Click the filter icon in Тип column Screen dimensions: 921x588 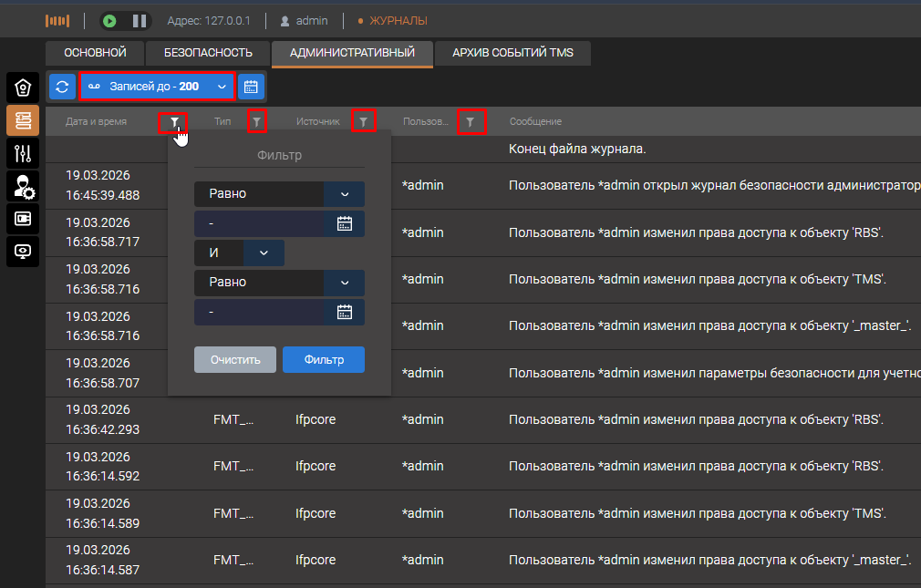(x=257, y=121)
